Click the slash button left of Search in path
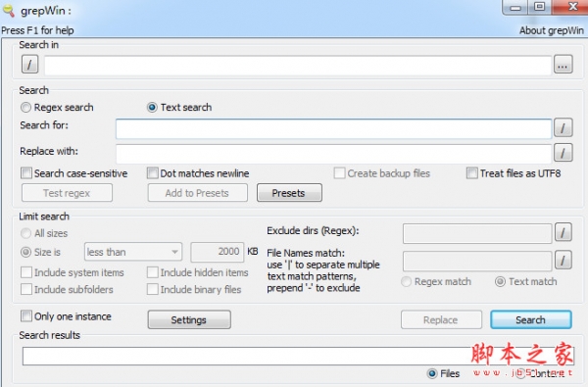The image size is (588, 387). [29, 64]
